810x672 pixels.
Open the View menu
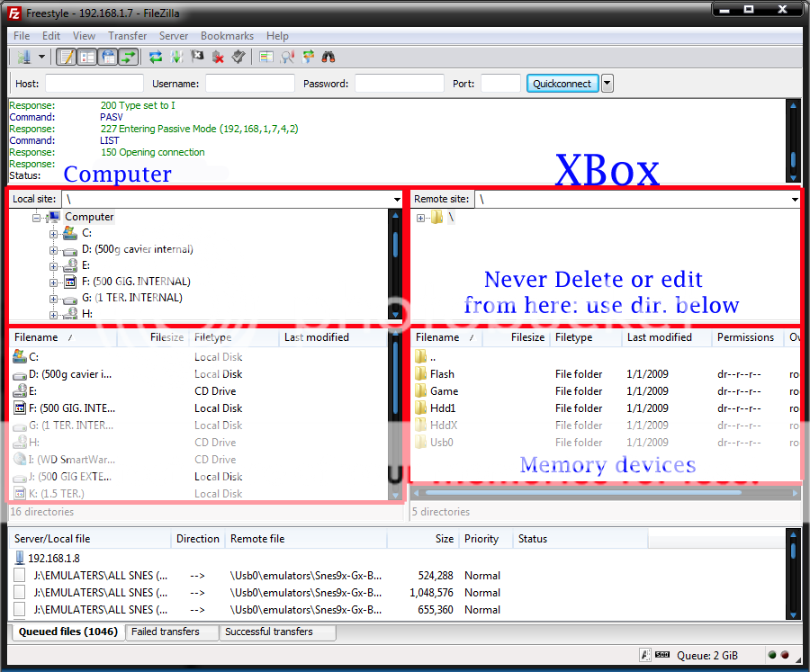coord(84,36)
